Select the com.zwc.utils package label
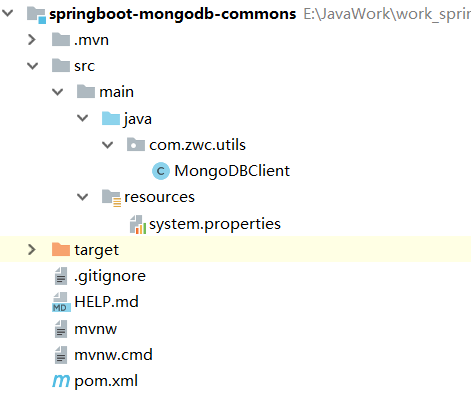 (x=197, y=145)
